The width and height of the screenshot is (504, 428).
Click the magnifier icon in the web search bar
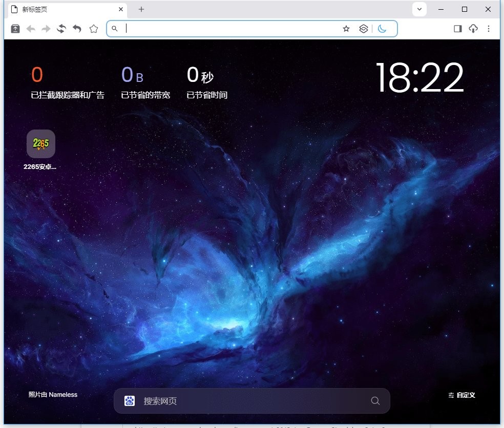click(x=375, y=401)
